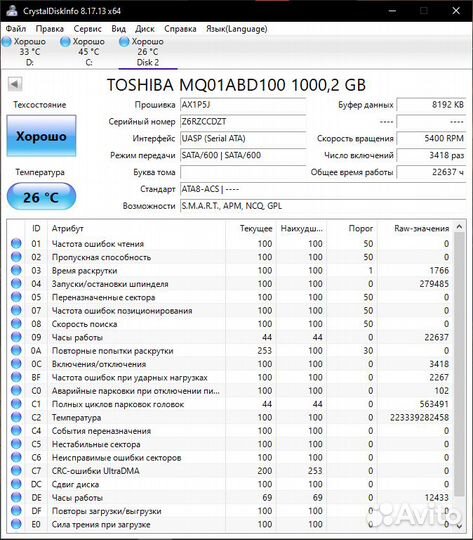
Task: Click the empty Буква тома field
Action: click(243, 172)
